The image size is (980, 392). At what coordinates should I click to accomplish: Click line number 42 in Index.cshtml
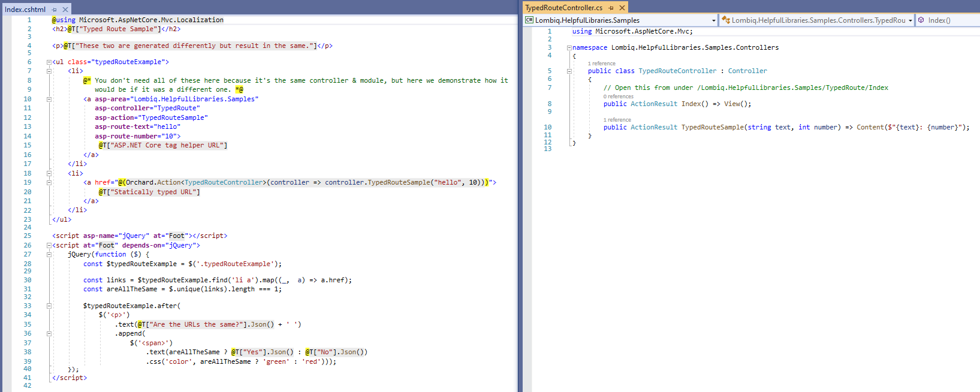pyautogui.click(x=27, y=385)
